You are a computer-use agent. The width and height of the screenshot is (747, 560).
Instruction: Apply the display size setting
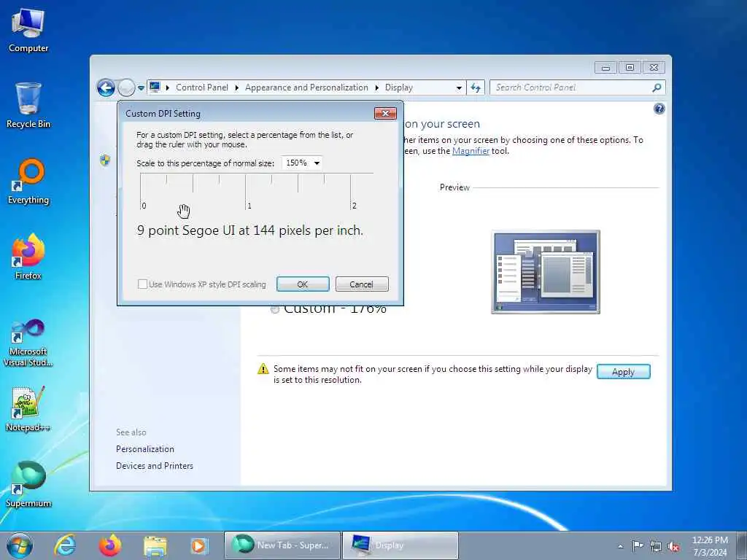[623, 372]
